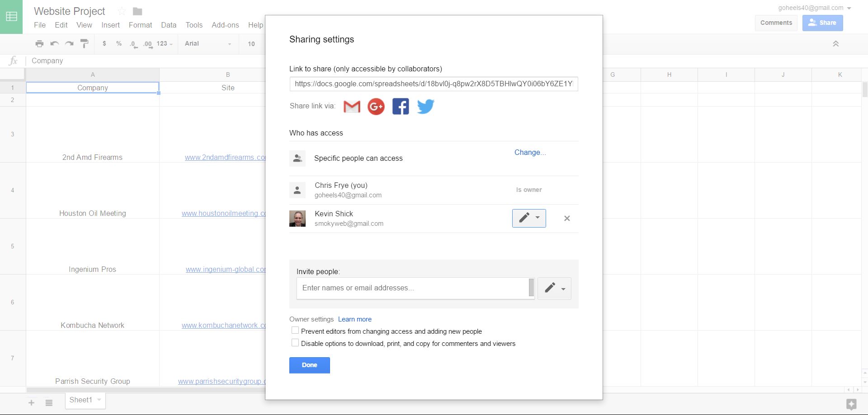Increase decimal places
Screen dimensions: 868x415
[x=148, y=44]
